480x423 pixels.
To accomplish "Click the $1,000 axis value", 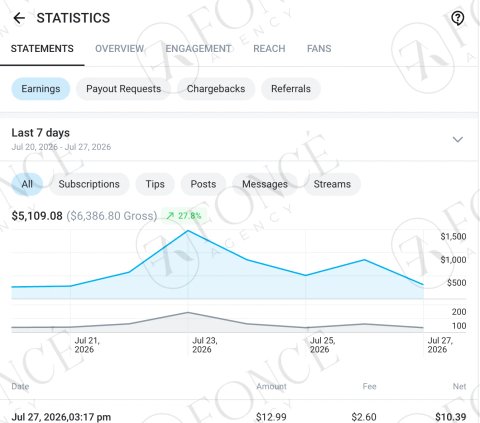I will click(x=453, y=260).
